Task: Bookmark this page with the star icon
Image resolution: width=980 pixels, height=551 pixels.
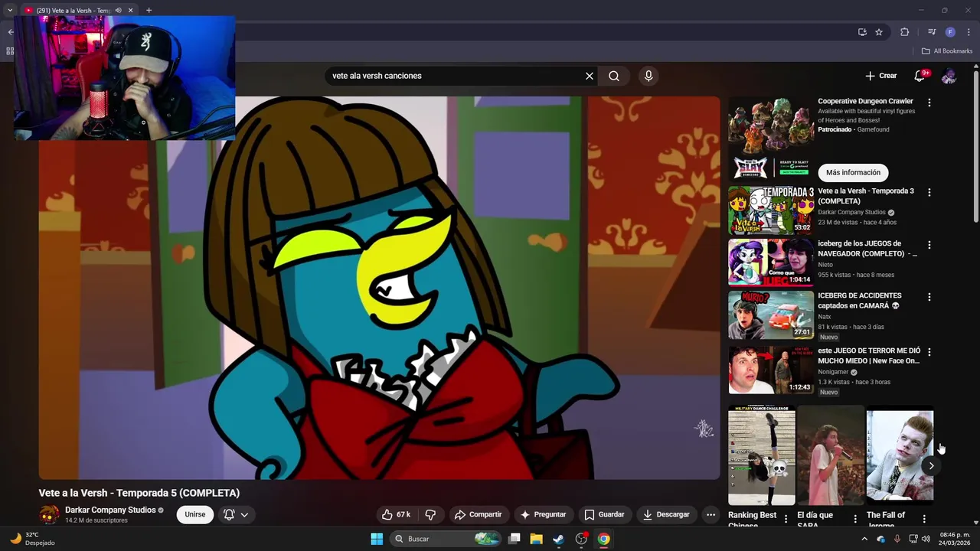Action: tap(879, 32)
